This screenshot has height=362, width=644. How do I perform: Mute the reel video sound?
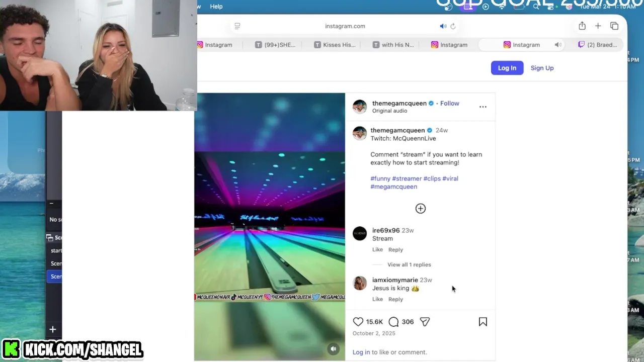tap(333, 349)
